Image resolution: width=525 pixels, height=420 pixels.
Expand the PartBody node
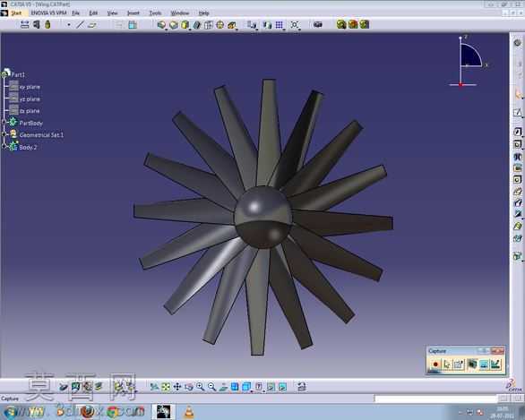coord(4,123)
